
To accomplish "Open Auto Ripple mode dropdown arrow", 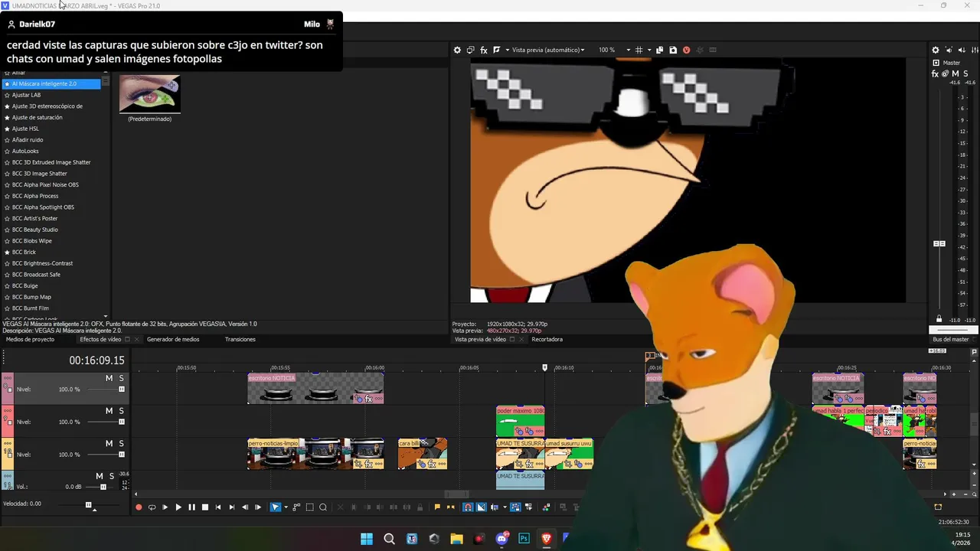I will point(505,507).
